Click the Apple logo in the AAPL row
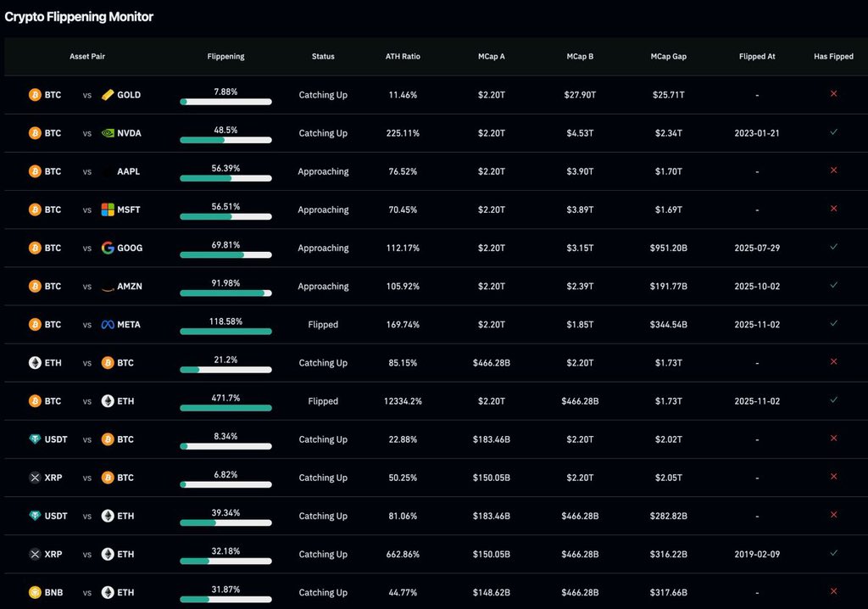The height and width of the screenshot is (609, 868). [x=105, y=171]
